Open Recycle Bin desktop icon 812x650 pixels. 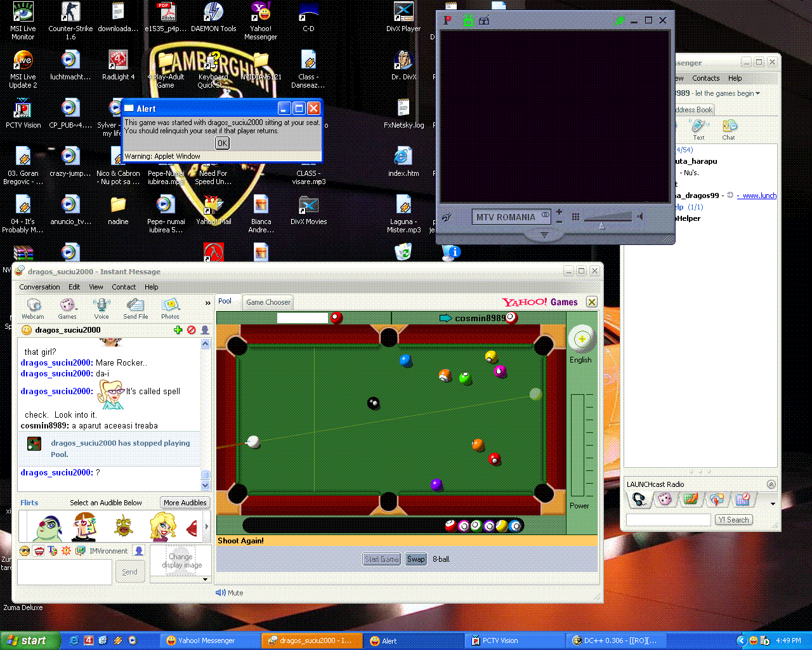pos(403,253)
